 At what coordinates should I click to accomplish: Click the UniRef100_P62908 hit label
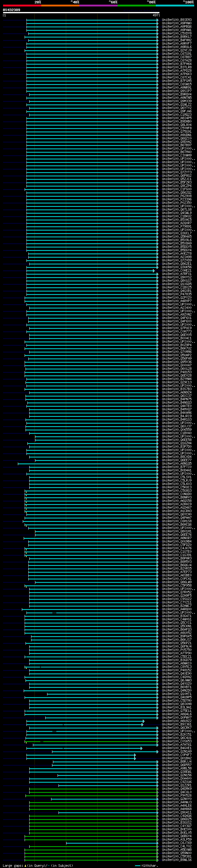(x=176, y=196)
